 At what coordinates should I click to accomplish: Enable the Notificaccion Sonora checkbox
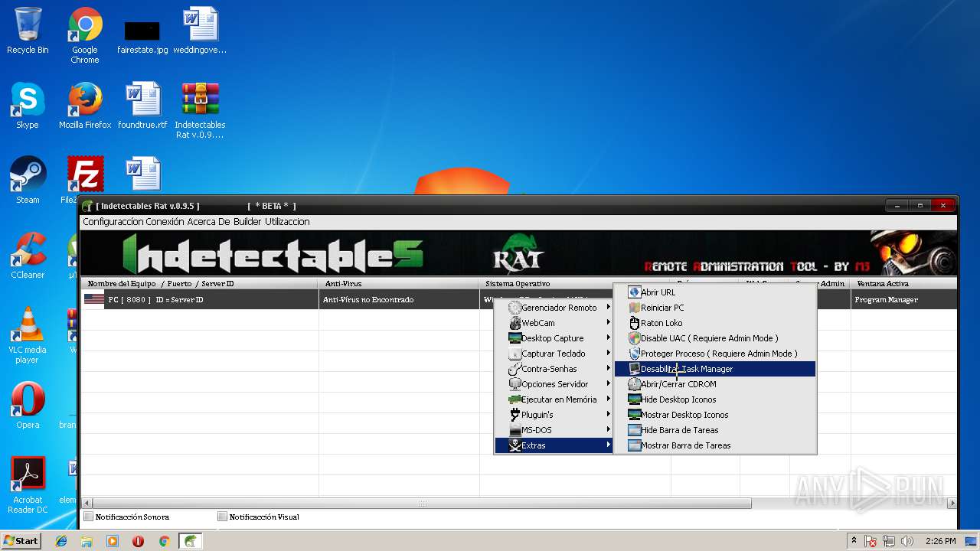[x=89, y=517]
